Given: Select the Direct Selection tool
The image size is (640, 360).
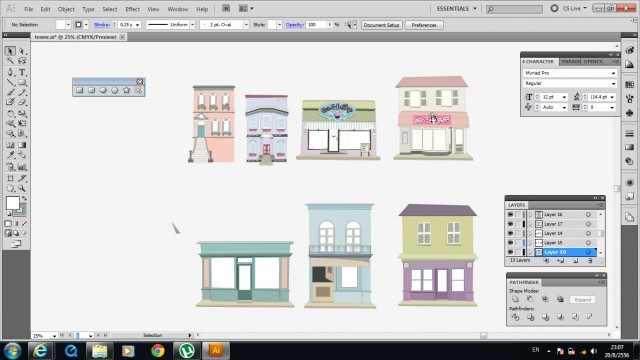Looking at the screenshot, I should 22,51.
